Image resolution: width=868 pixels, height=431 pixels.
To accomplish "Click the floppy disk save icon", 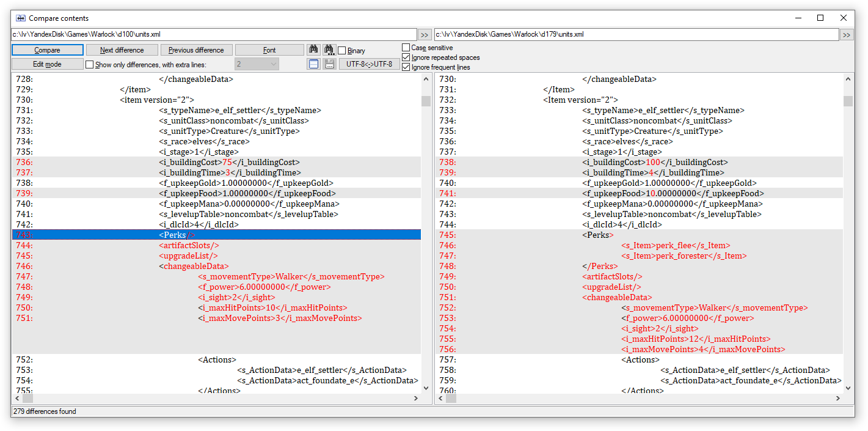I will coord(329,64).
